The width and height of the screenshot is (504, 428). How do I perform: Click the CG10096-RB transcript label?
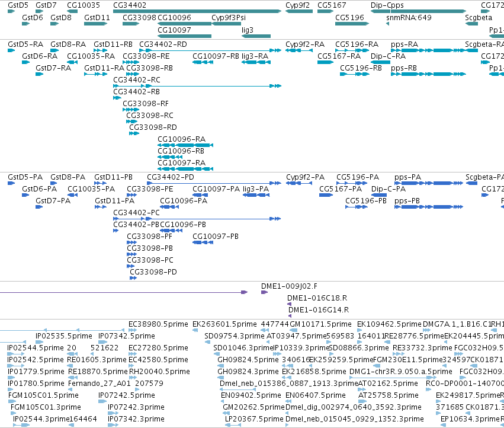pos(181,151)
